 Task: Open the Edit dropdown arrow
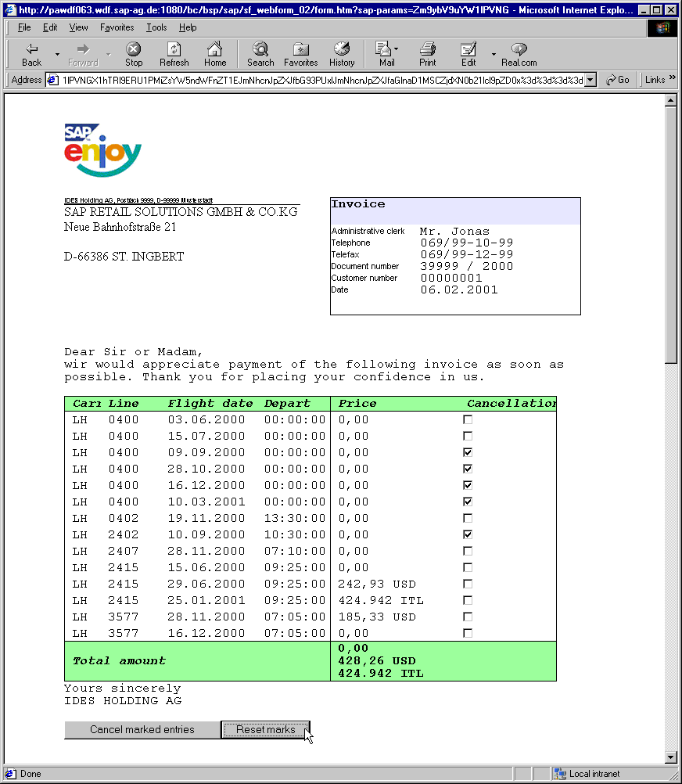coord(494,54)
